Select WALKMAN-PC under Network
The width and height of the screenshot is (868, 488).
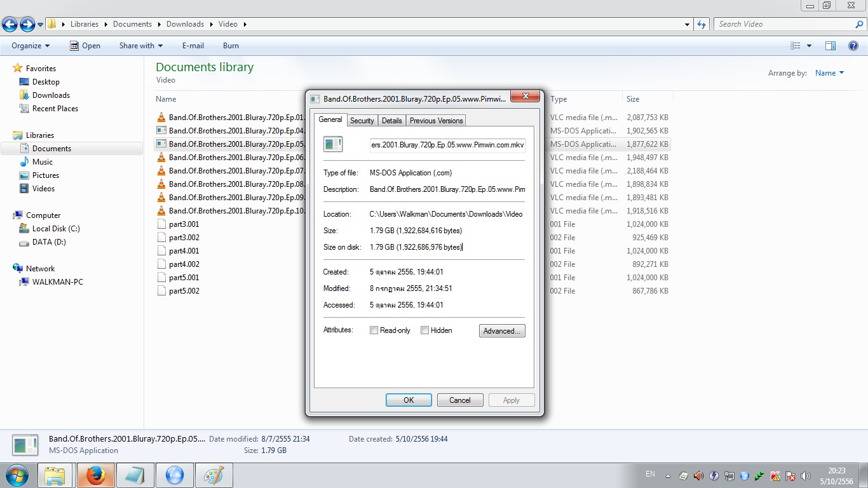(57, 282)
